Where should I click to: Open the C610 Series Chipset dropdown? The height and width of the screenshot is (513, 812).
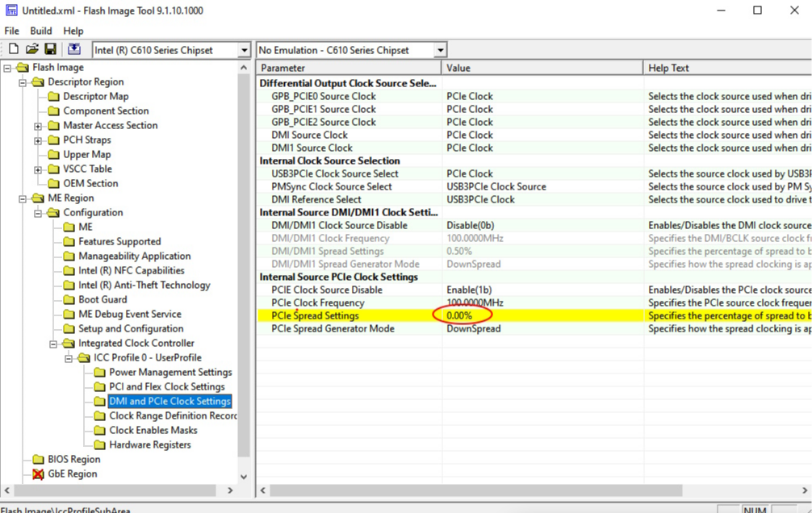pos(244,50)
